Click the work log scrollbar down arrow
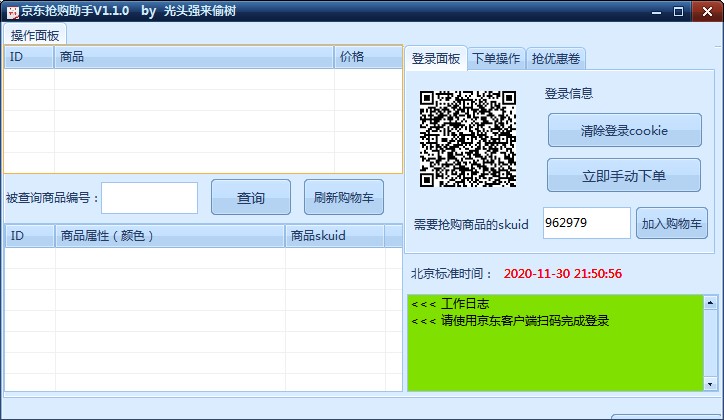The image size is (724, 420). coord(711,383)
